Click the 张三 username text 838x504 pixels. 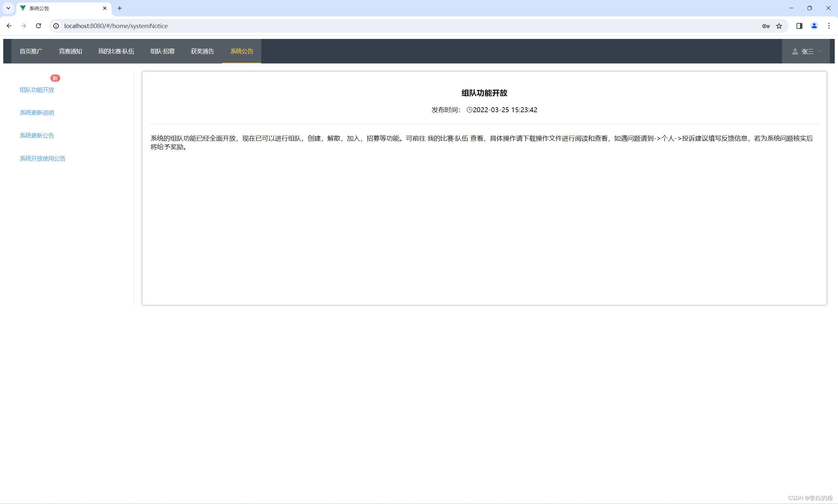pyautogui.click(x=808, y=51)
